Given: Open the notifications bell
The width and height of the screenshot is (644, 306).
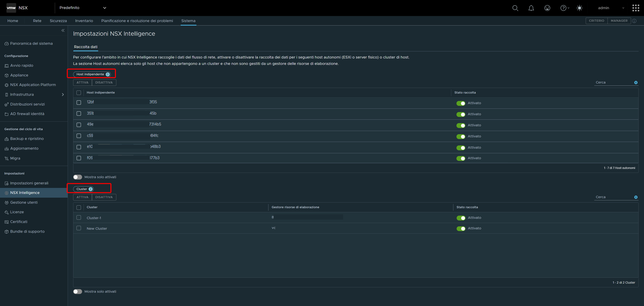Looking at the screenshot, I should [x=531, y=8].
